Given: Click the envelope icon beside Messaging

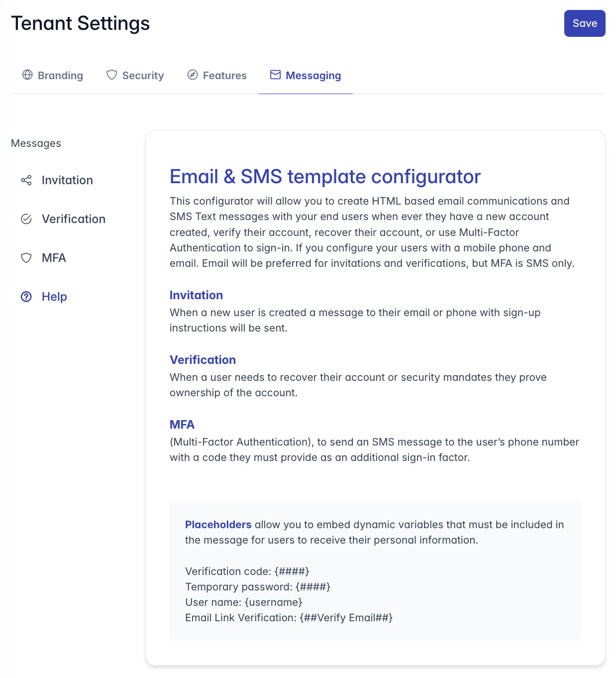Looking at the screenshot, I should pyautogui.click(x=275, y=75).
